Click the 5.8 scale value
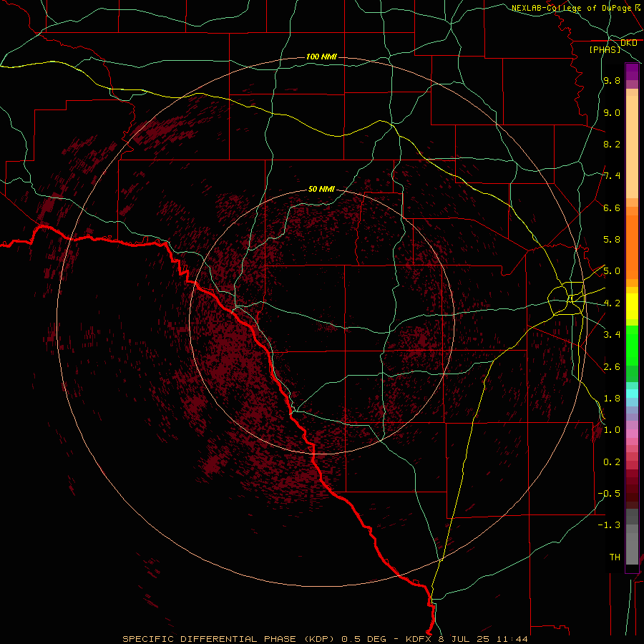644x644 pixels. (612, 240)
